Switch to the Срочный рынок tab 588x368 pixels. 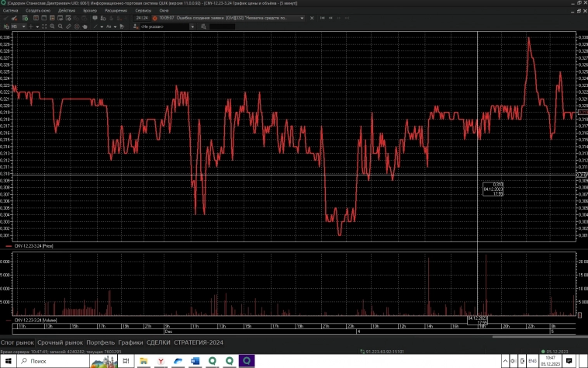click(64, 342)
